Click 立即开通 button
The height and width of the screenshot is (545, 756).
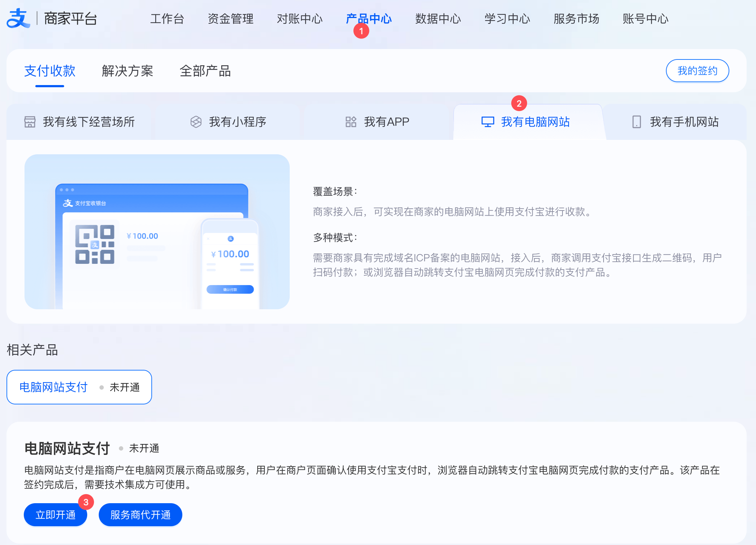point(55,515)
